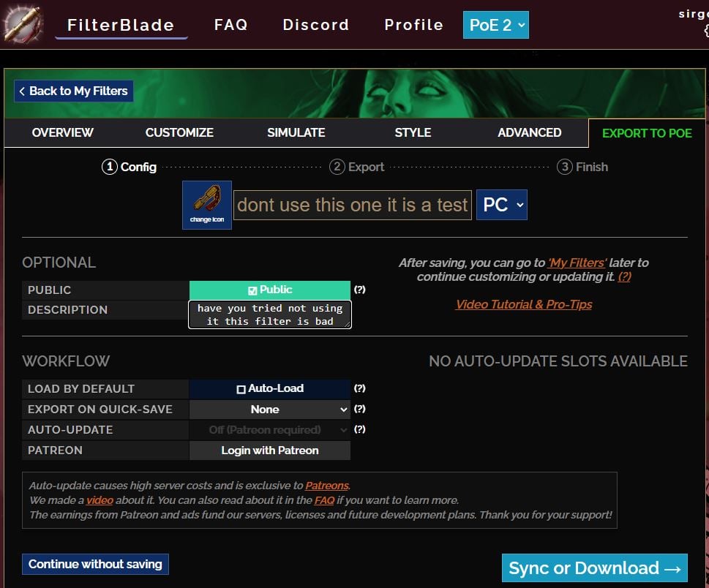Open the PoE 2 game version dropdown

(x=496, y=25)
